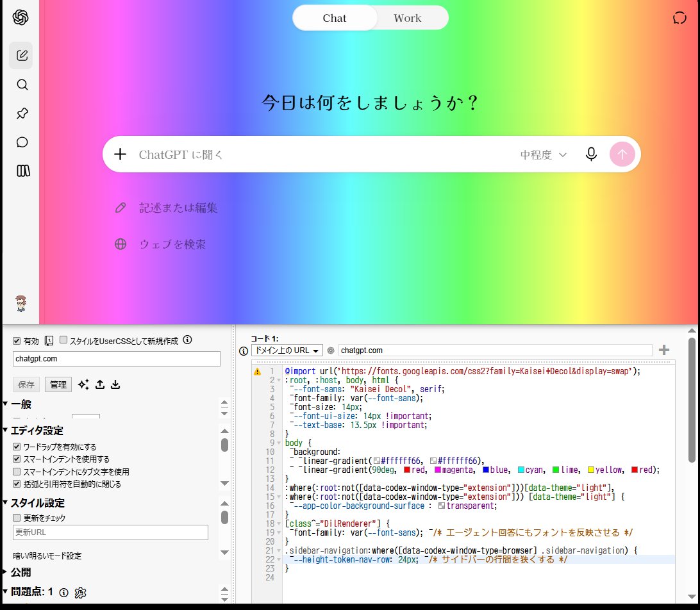Click the sparkle beautify icon next to 管理
Screen dimensions: 700x610
point(83,384)
